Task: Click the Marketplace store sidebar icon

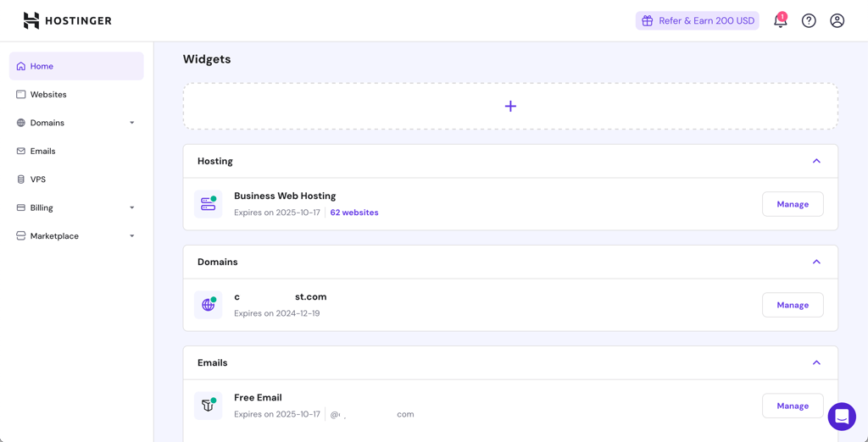Action: [x=21, y=235]
